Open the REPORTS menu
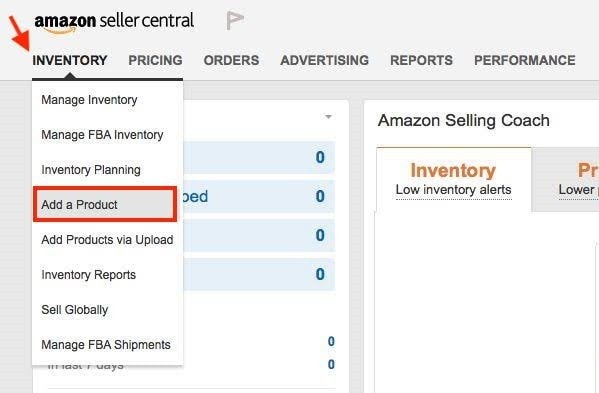Viewport: 599px width, 393px height. click(421, 60)
